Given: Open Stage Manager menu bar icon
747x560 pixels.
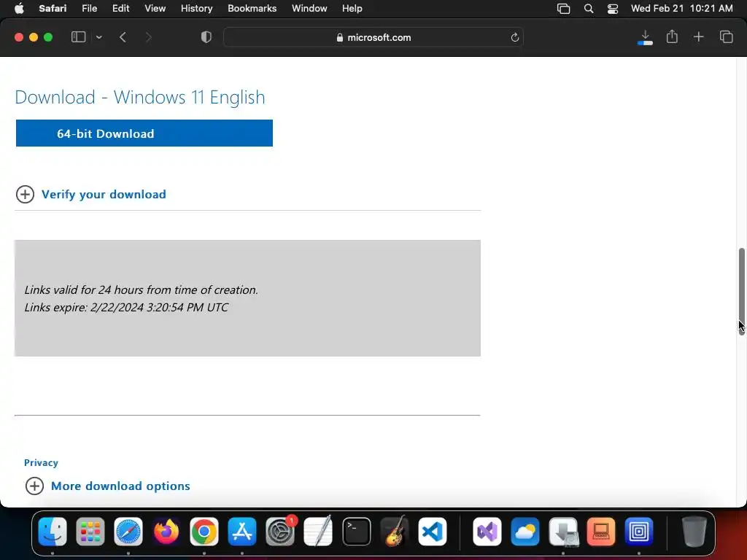Looking at the screenshot, I should click(564, 9).
